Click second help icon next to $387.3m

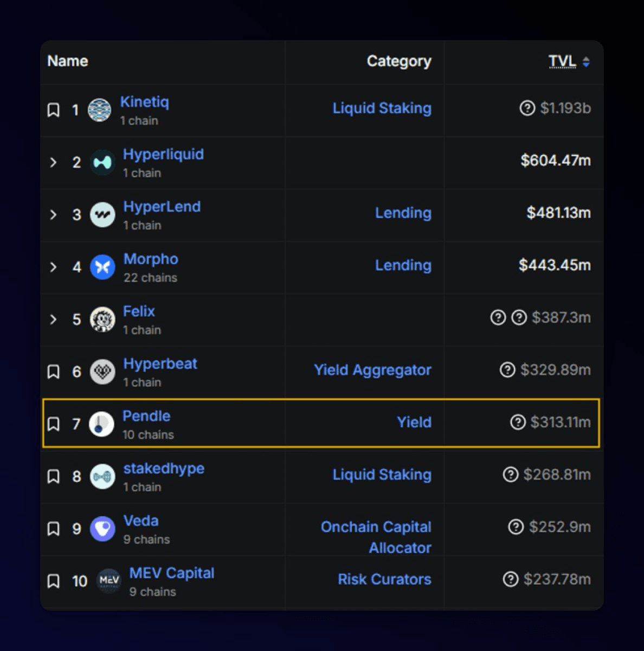[x=519, y=317]
